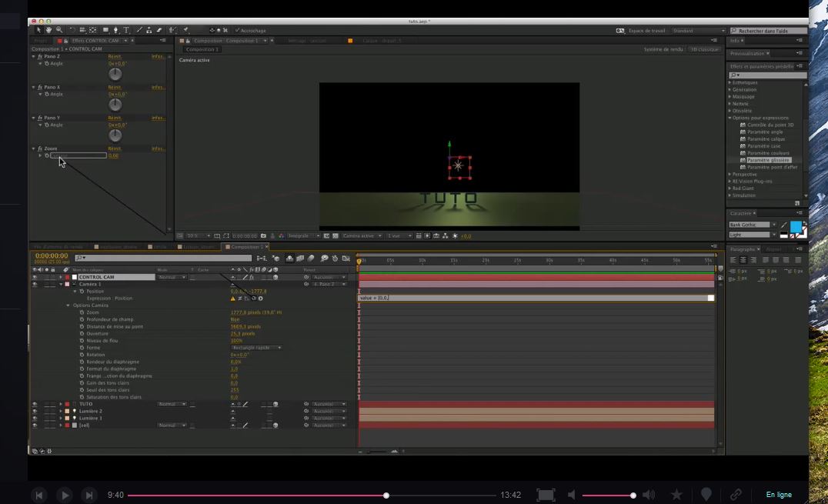Expand the Perspective effects category
The height and width of the screenshot is (504, 828).
(730, 175)
